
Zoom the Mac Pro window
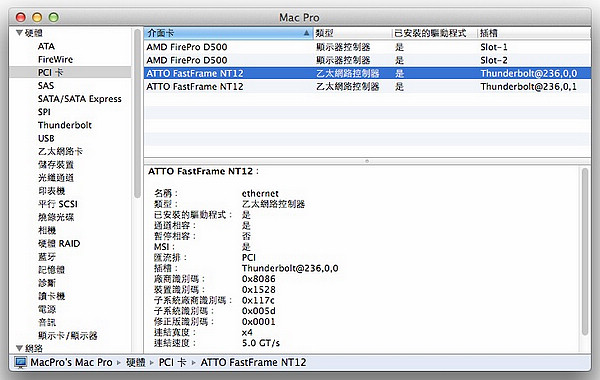[x=54, y=17]
